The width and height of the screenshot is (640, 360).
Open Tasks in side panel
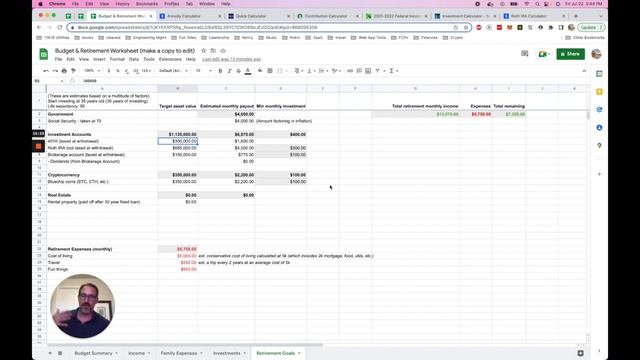[x=599, y=110]
